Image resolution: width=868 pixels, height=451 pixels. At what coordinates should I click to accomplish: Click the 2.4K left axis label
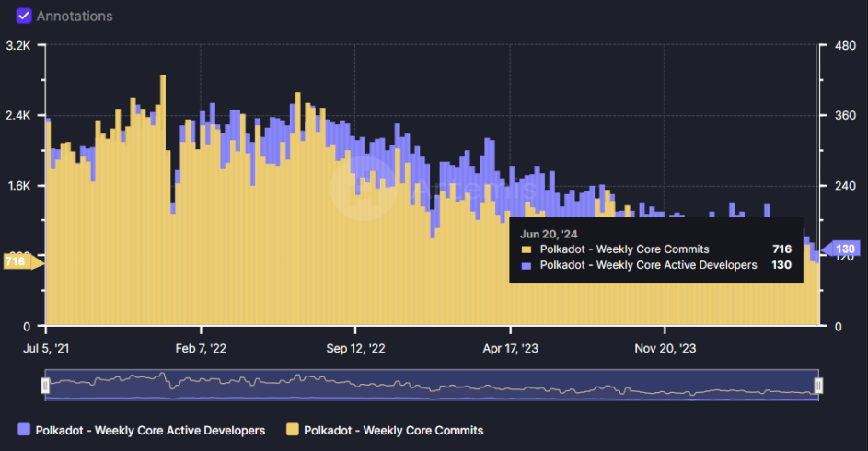tap(18, 116)
